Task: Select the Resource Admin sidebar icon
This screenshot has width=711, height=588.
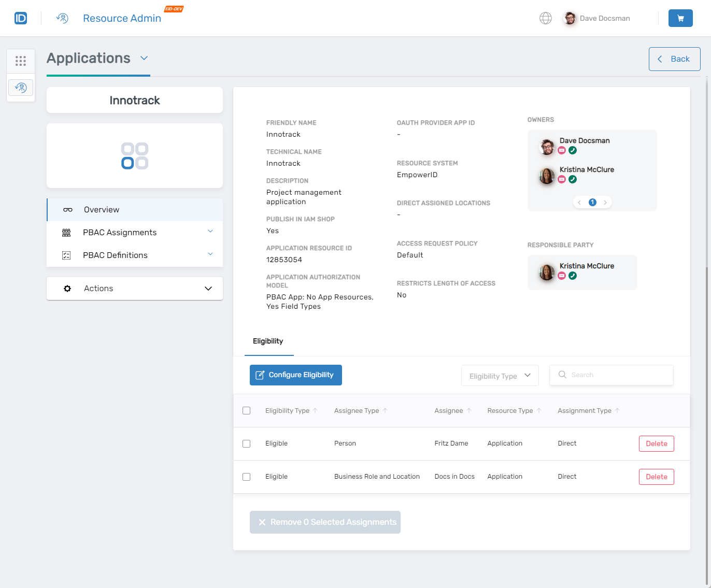Action: pos(21,88)
